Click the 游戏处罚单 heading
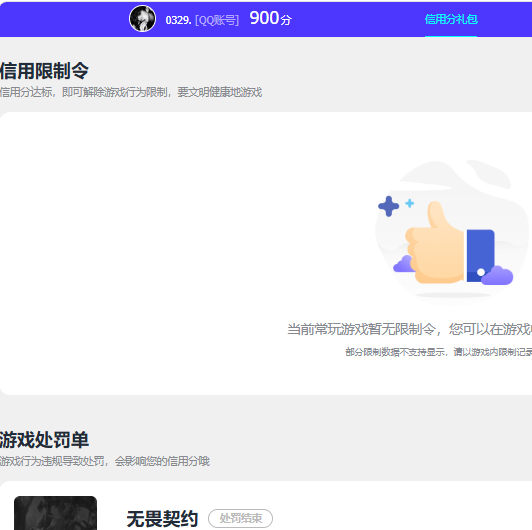The width and height of the screenshot is (532, 530). 44,440
